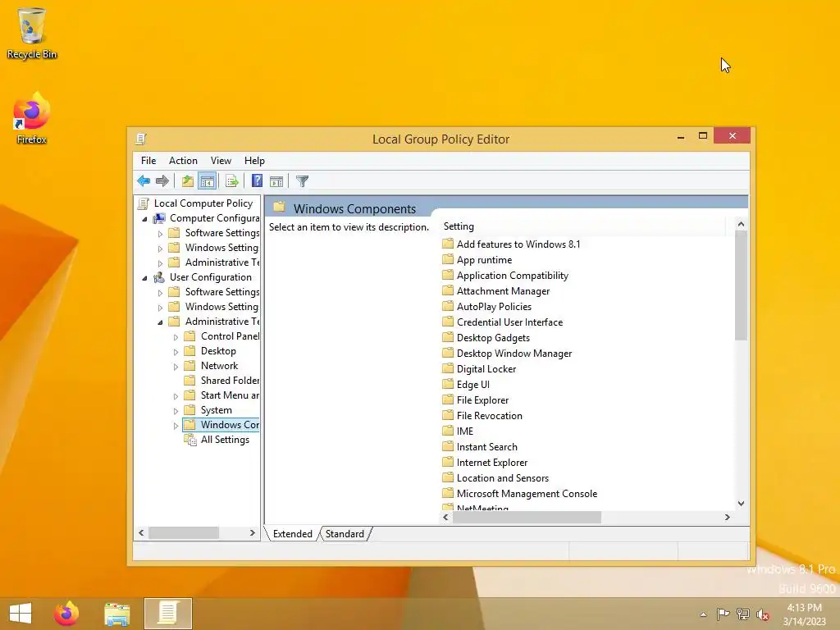840x630 pixels.
Task: Select the All Settings tree icon
Action: click(190, 440)
